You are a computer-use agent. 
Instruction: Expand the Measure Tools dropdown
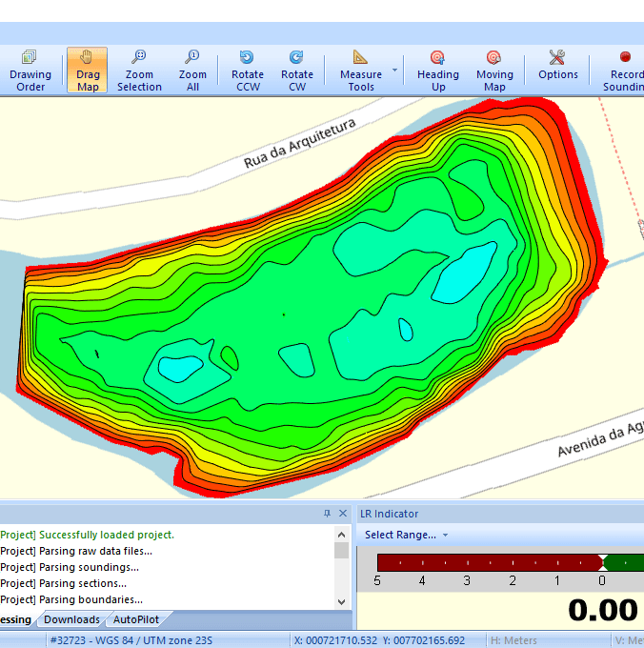pos(393,71)
